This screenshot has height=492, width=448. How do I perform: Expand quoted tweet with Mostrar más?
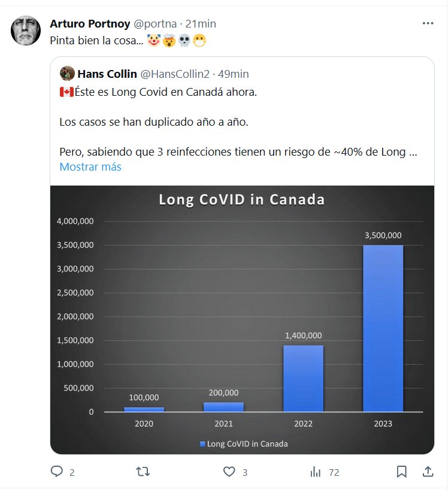[90, 167]
